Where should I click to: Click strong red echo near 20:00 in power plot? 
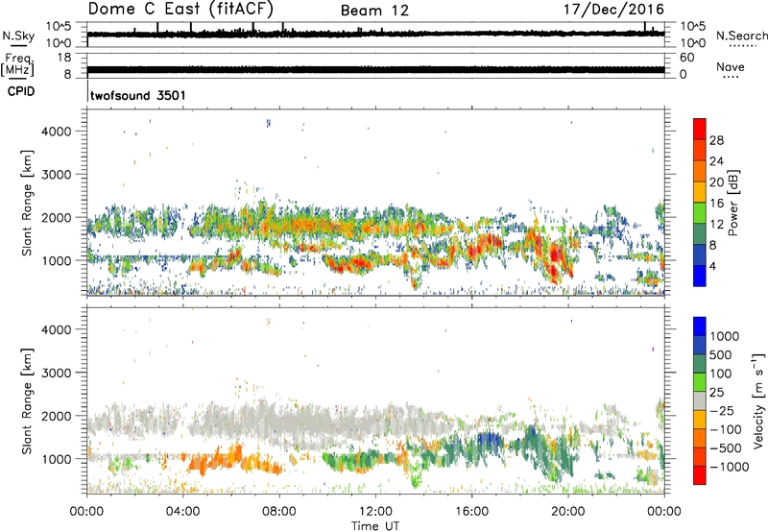[556, 255]
